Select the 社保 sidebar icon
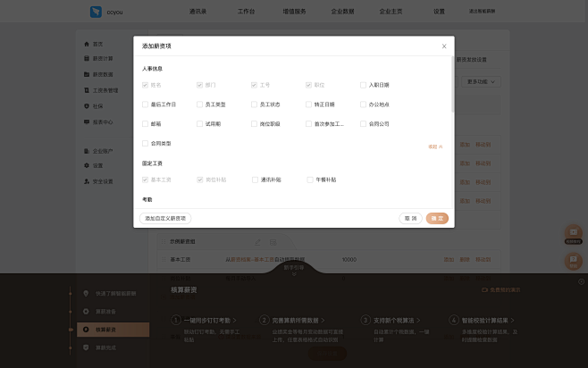The width and height of the screenshot is (588, 368). [87, 105]
